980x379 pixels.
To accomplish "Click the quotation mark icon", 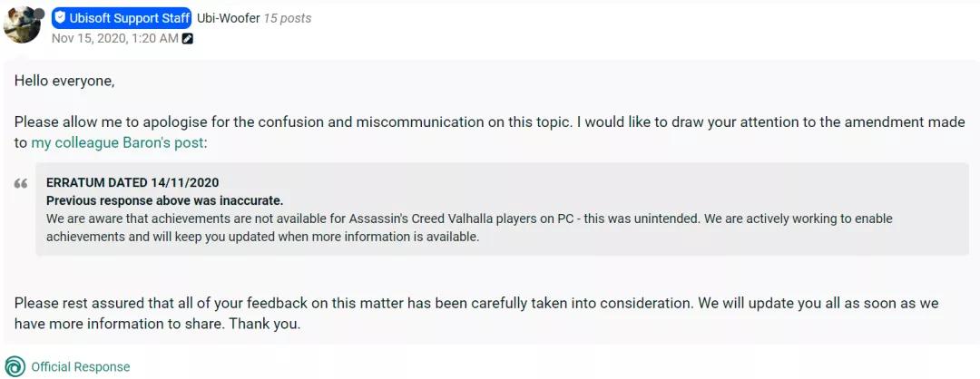I will (21, 185).
